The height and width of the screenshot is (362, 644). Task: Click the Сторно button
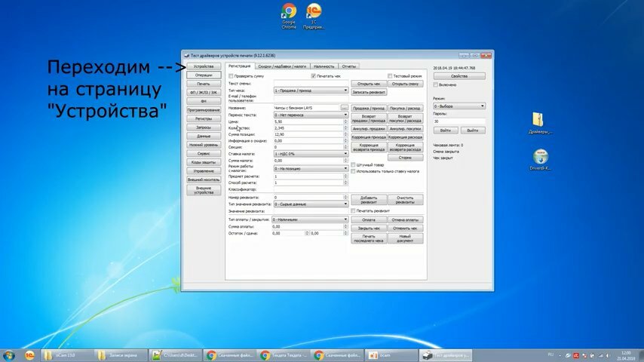point(406,158)
